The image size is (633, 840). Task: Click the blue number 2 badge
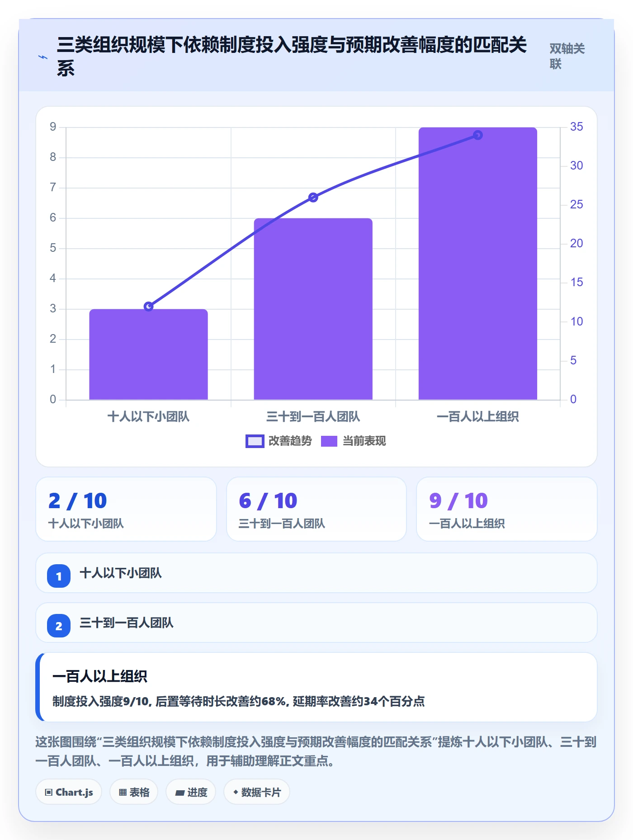coord(59,626)
